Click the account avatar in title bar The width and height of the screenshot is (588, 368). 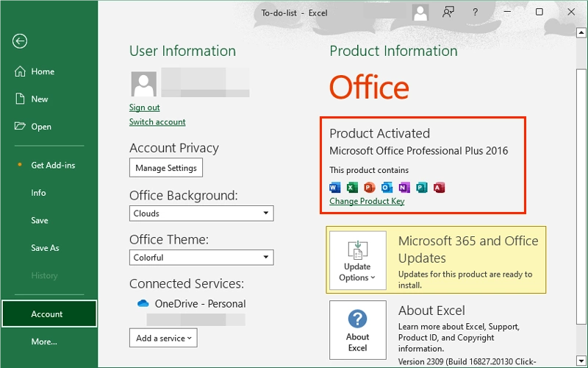[420, 13]
